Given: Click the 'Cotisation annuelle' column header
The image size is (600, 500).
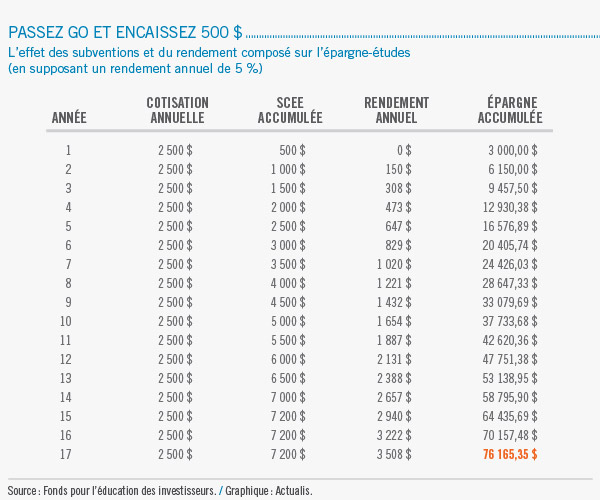Looking at the screenshot, I should pyautogui.click(x=177, y=110).
